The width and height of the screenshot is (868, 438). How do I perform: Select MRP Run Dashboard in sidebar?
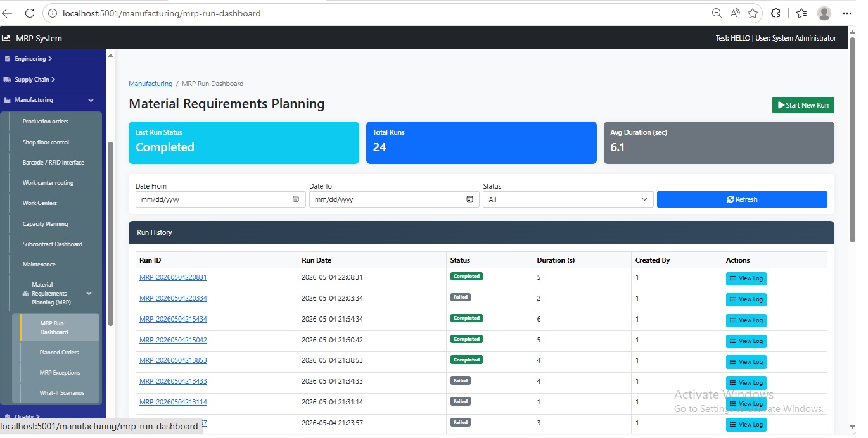(60, 327)
